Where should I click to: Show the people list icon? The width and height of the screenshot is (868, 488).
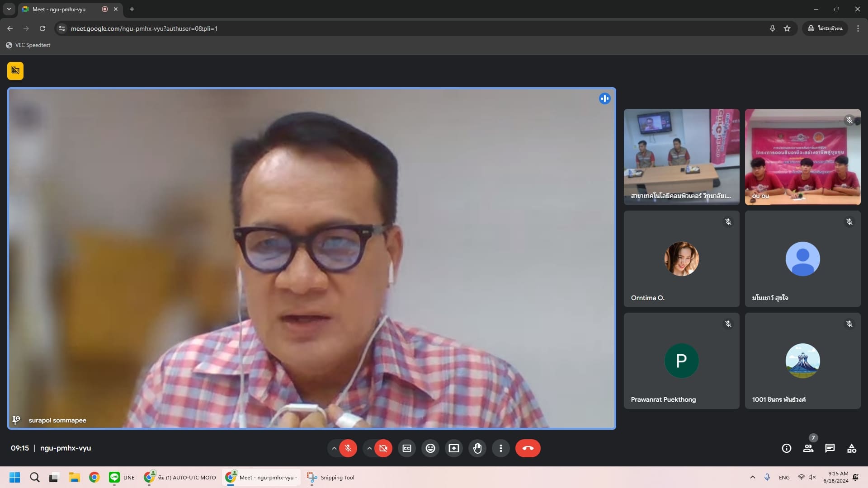pos(808,448)
